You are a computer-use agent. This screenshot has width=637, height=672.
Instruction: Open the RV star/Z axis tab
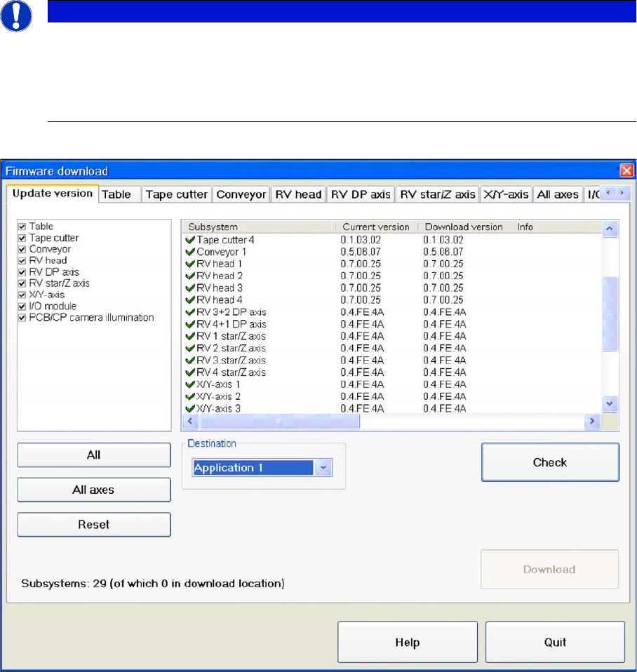pyautogui.click(x=437, y=194)
